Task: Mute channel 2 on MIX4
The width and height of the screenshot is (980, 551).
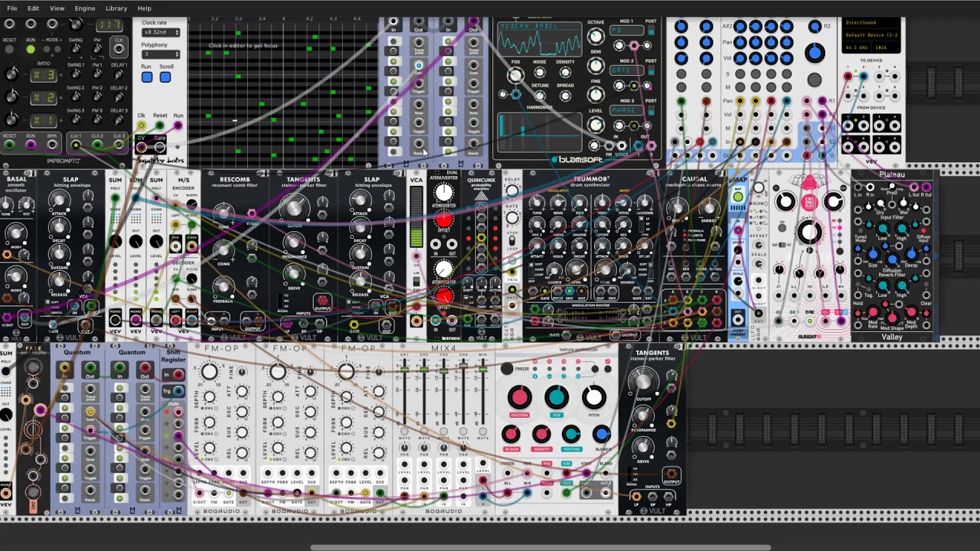Action: (424, 433)
